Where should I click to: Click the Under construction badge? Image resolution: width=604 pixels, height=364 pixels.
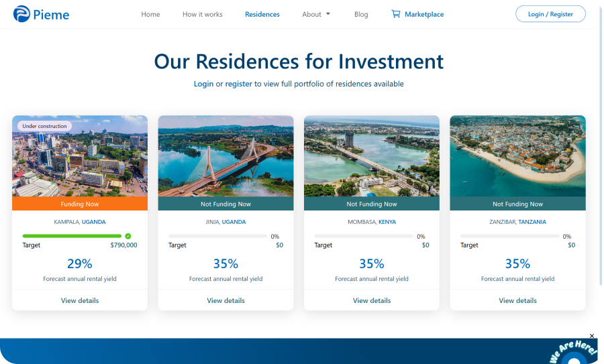tap(44, 126)
